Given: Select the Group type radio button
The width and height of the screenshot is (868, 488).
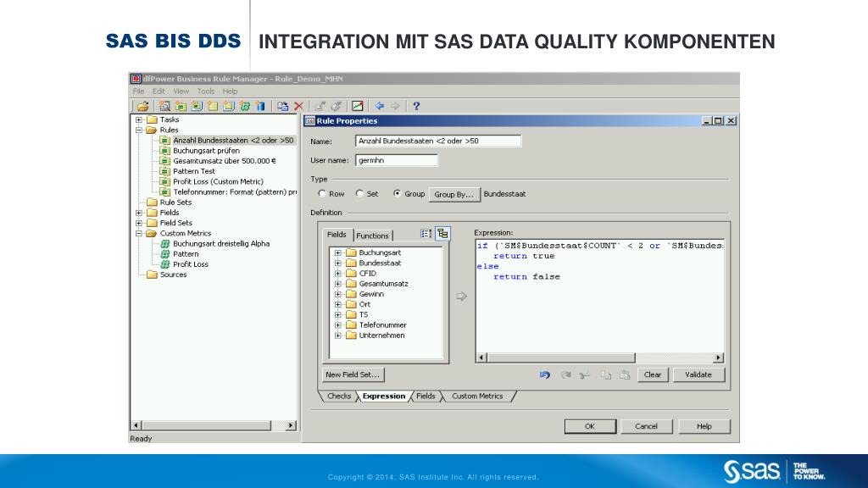Looking at the screenshot, I should click(x=397, y=194).
